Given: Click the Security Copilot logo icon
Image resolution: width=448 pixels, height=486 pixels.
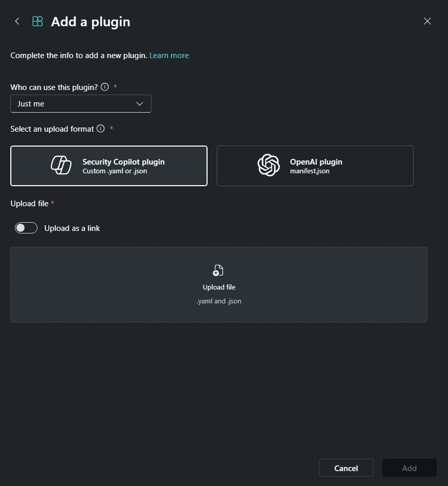Looking at the screenshot, I should 61,166.
